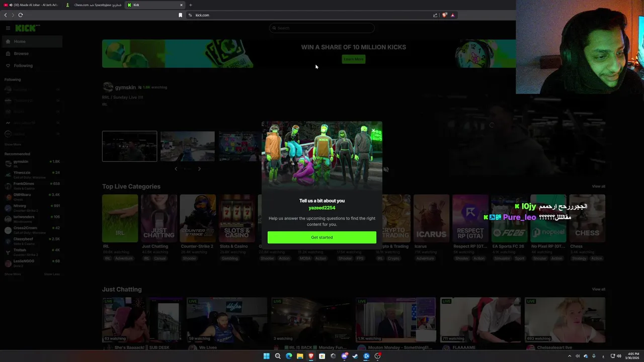
Task: Open Brave browser from taskbar
Action: point(311,356)
